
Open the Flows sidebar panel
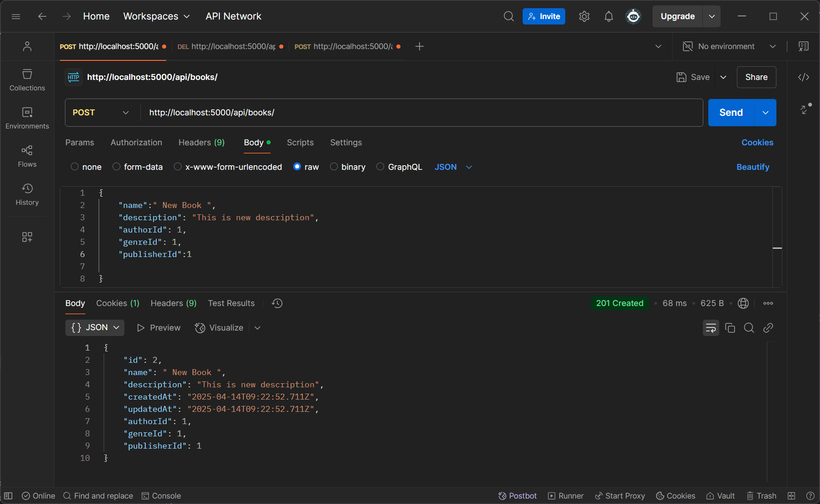[x=27, y=156]
